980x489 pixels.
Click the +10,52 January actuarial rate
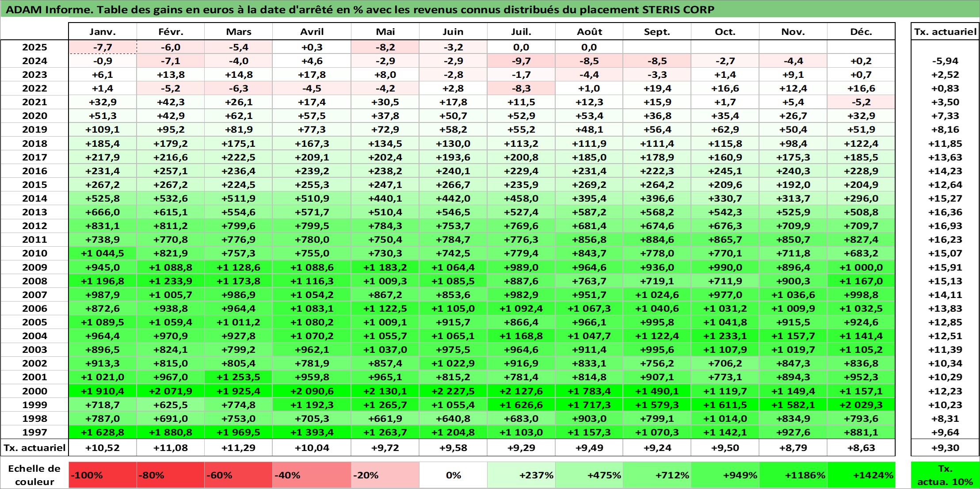pyautogui.click(x=103, y=448)
